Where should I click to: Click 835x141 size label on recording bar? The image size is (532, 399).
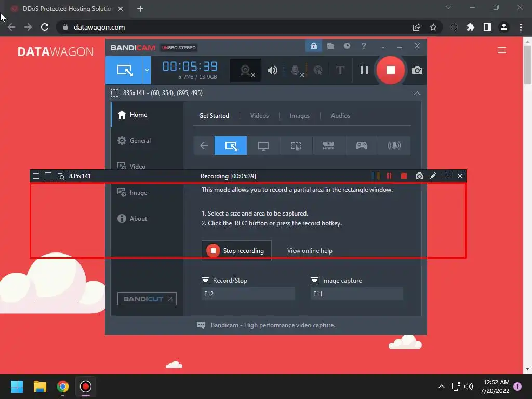(x=79, y=176)
